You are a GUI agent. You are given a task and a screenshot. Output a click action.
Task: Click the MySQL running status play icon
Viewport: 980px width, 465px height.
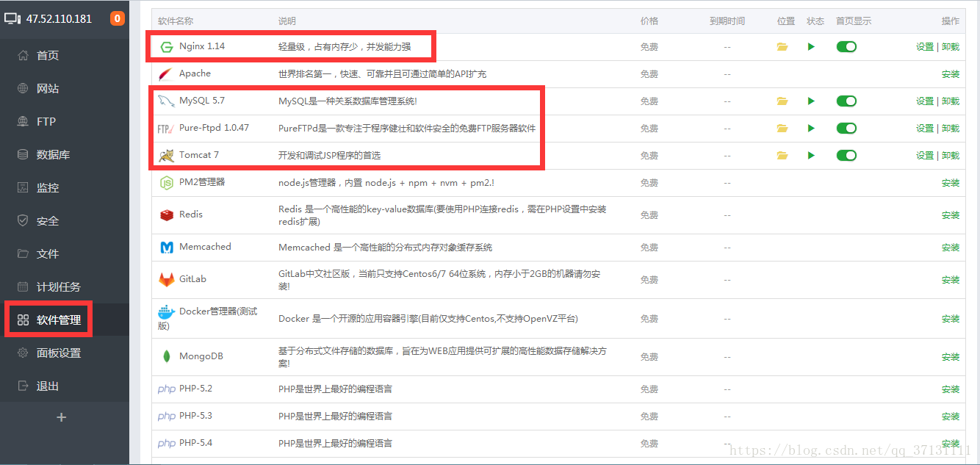pos(811,101)
